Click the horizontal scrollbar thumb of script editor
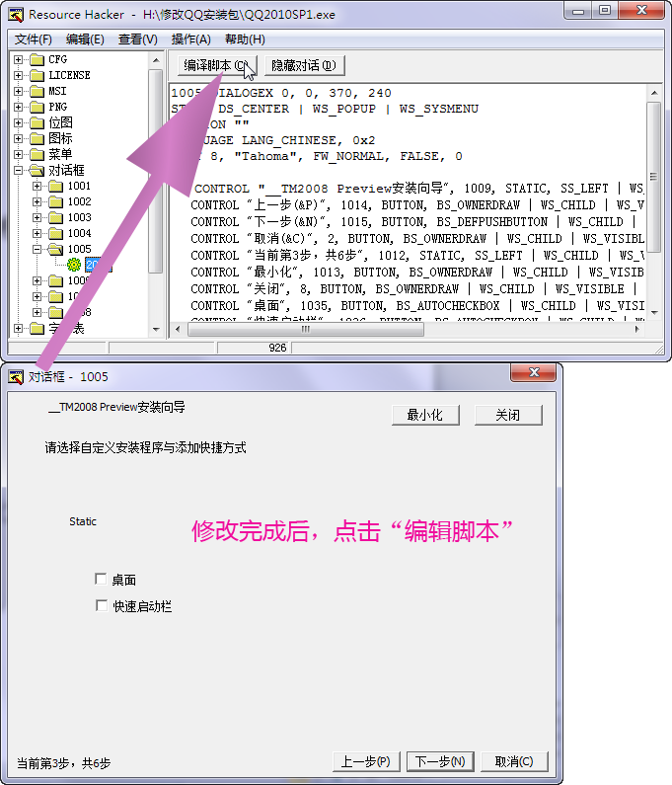672x785 pixels. point(305,329)
